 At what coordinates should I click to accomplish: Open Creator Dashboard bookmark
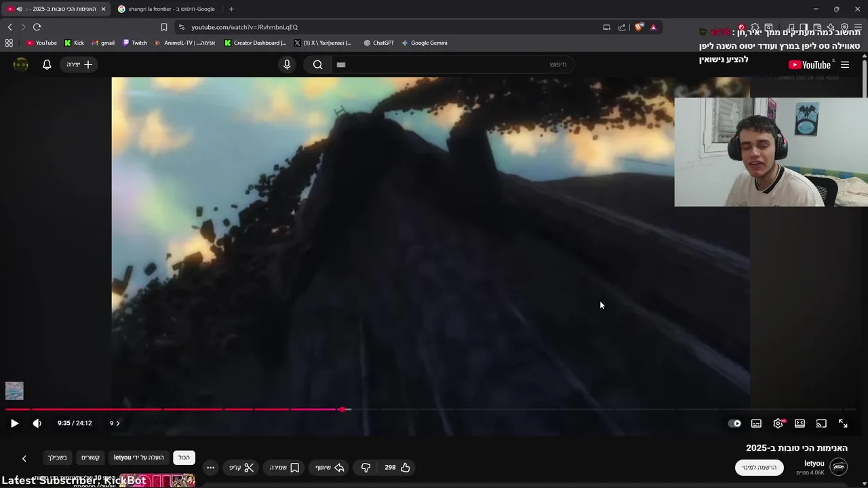click(x=255, y=43)
